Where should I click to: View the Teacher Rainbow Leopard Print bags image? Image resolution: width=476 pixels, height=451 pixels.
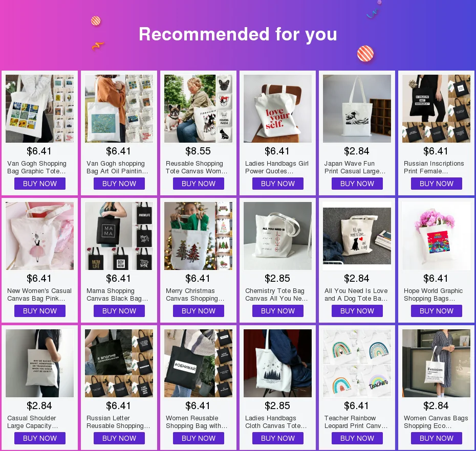point(357,364)
